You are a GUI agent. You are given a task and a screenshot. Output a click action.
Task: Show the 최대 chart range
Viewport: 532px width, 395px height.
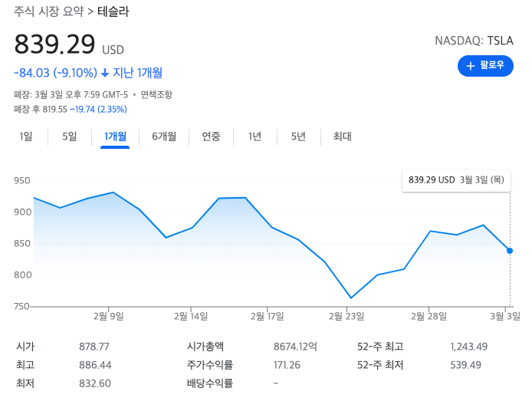click(x=342, y=137)
